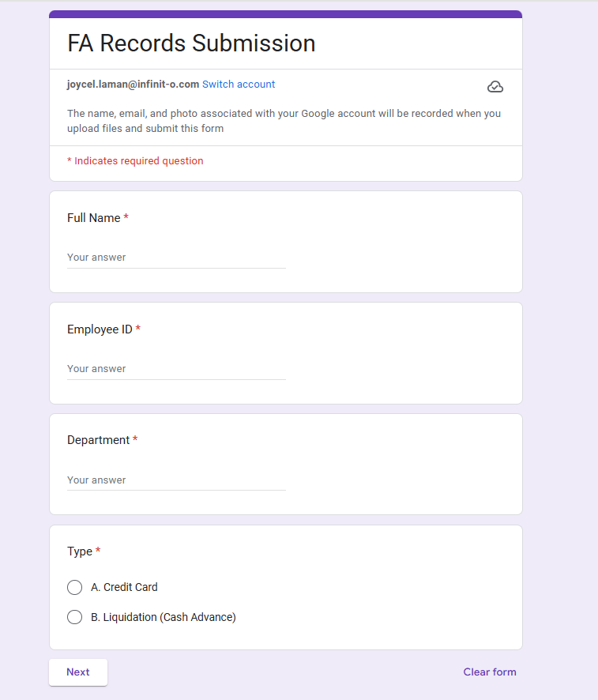Click the FA Records Submission title

pyautogui.click(x=191, y=43)
